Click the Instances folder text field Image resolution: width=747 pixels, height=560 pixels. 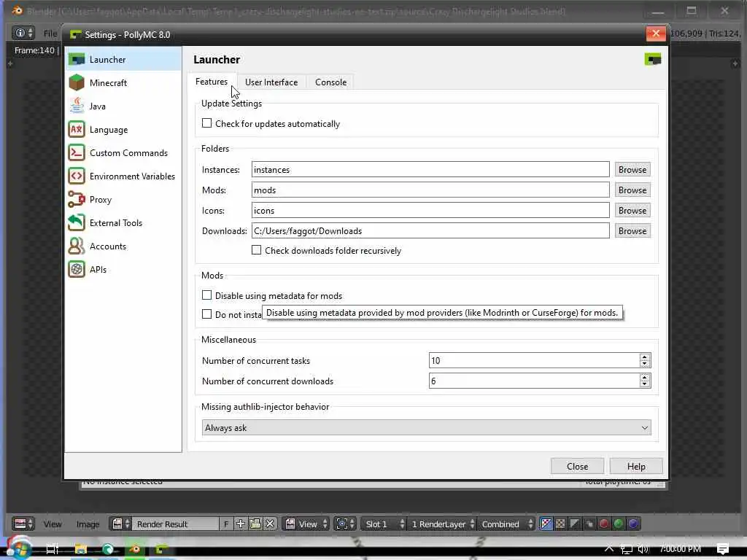(430, 169)
